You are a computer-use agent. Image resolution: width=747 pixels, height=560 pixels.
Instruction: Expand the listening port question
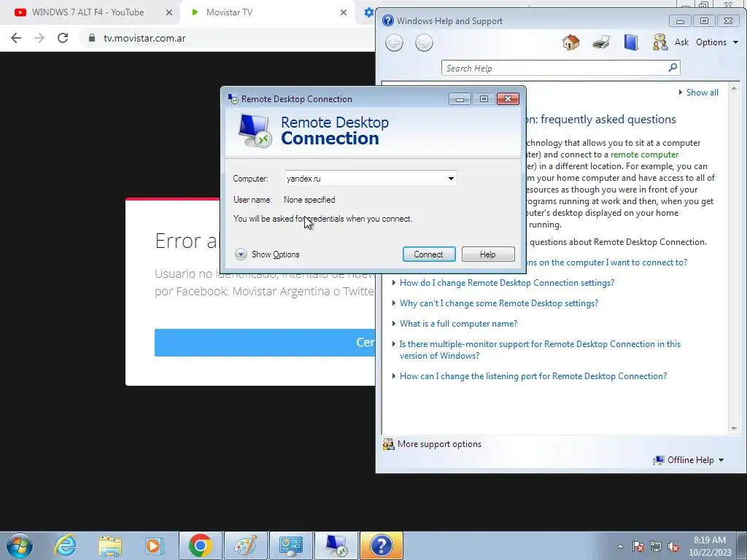tap(533, 376)
